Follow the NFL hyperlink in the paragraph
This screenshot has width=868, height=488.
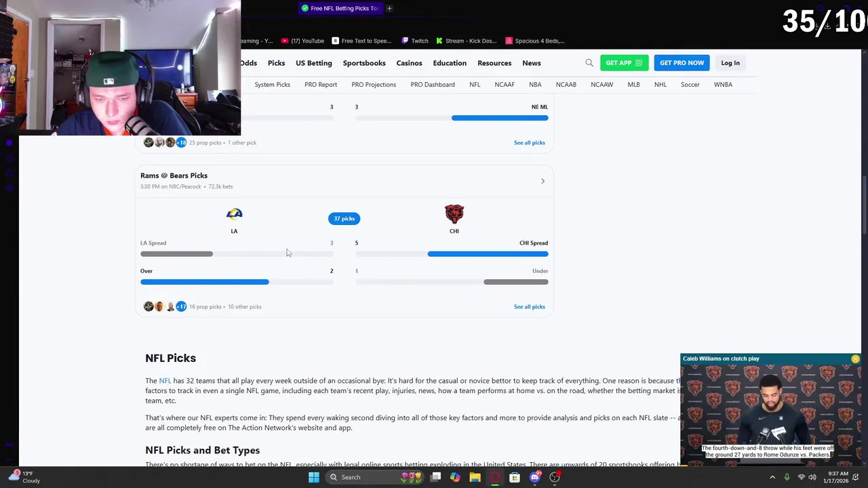click(165, 381)
